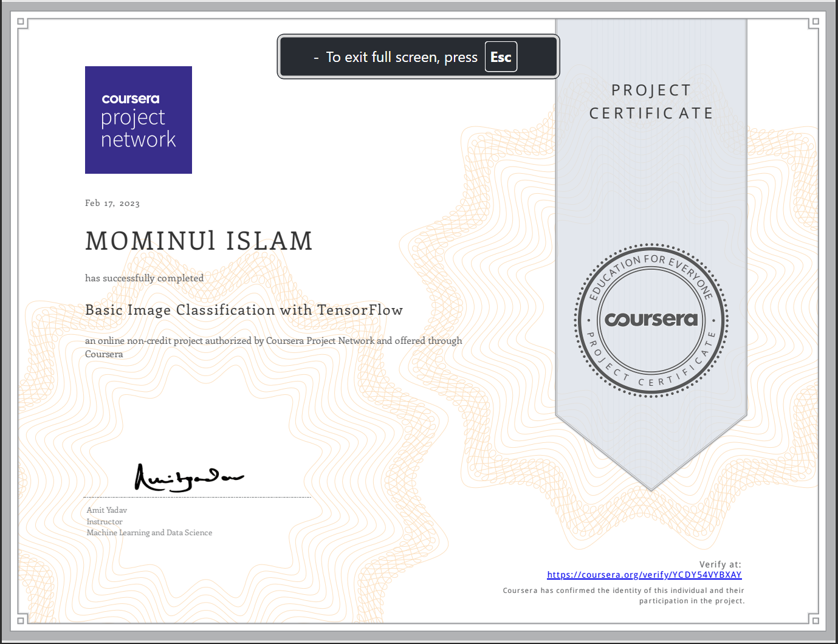Click the identity confirmation statement text
The image size is (838, 644).
point(623,595)
